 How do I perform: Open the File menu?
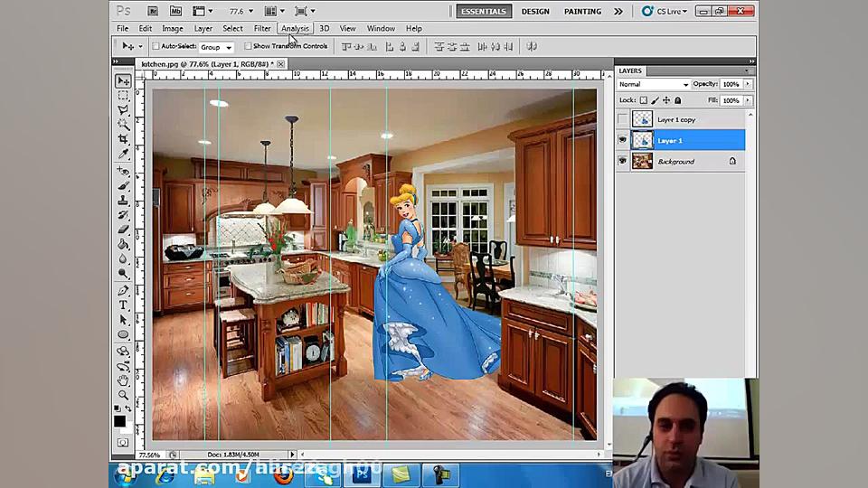point(122,28)
